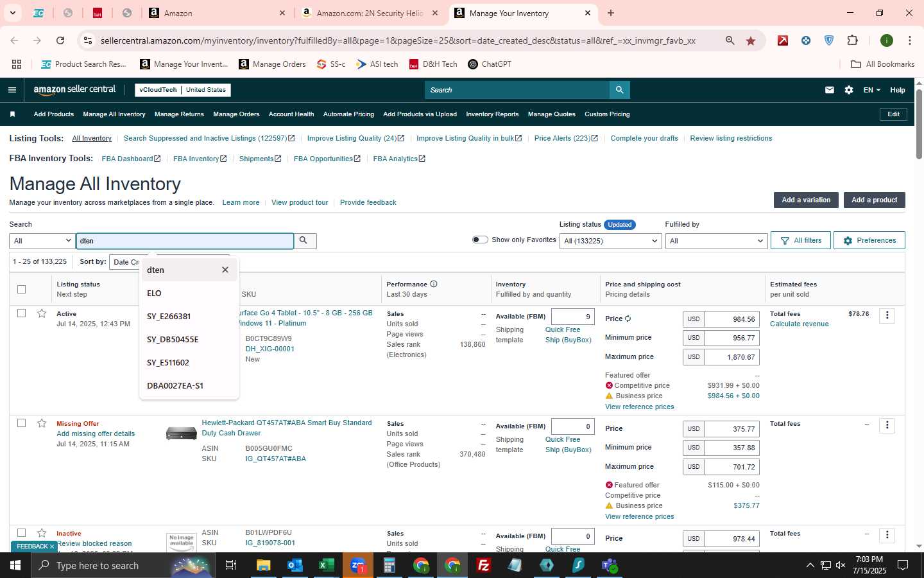The width and height of the screenshot is (924, 578).
Task: Reload the browser page
Action: pos(60,40)
